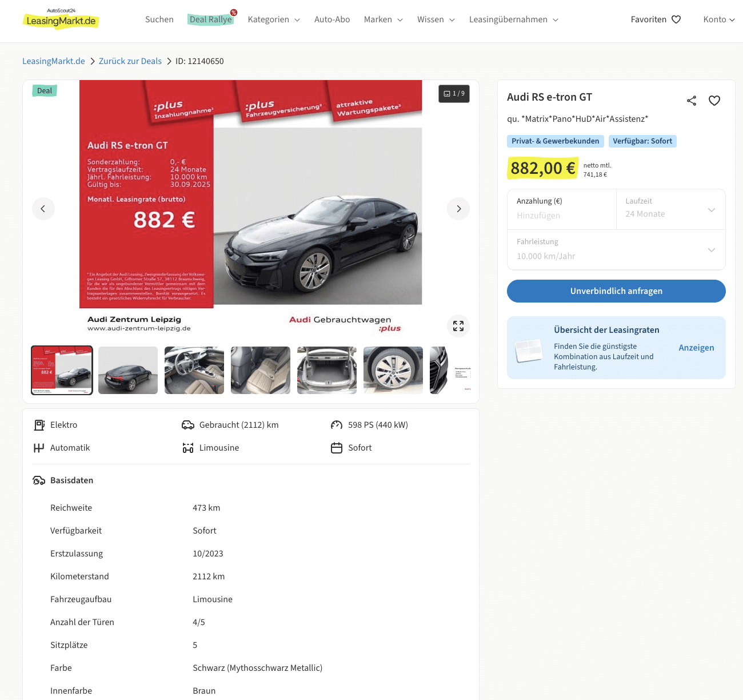Click the LeasingMarkt.de breadcrumb link
This screenshot has height=700, width=743.
click(54, 61)
